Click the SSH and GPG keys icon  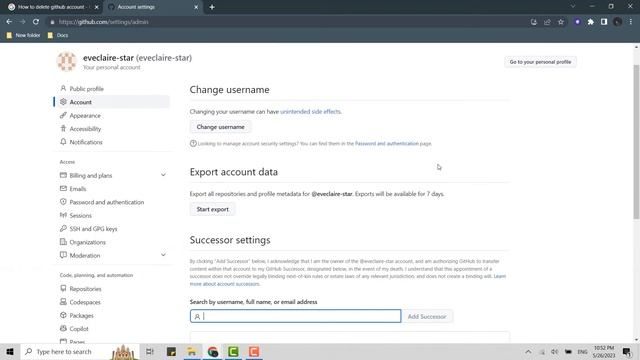(63, 229)
